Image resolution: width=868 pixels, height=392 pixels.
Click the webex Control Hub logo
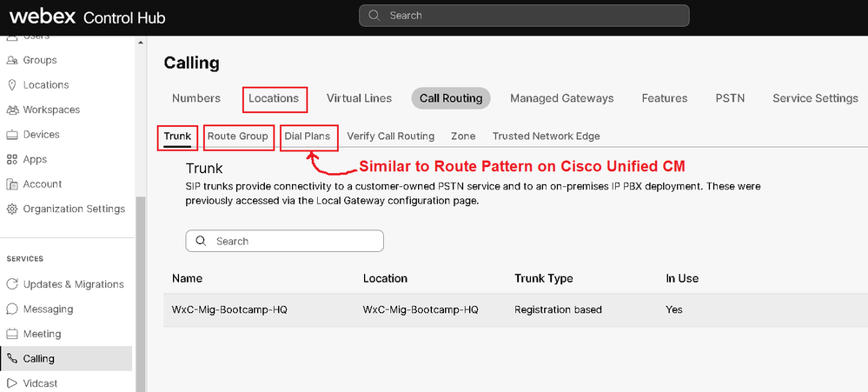pos(88,17)
